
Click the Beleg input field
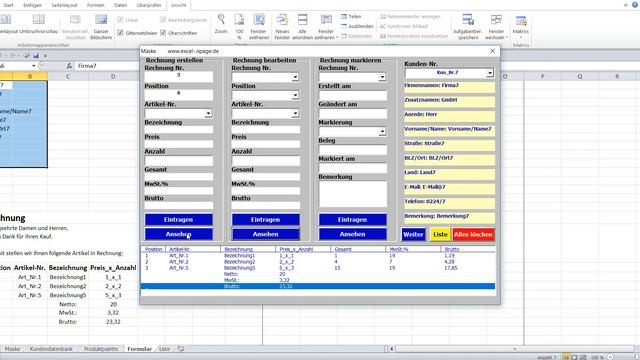click(353, 150)
